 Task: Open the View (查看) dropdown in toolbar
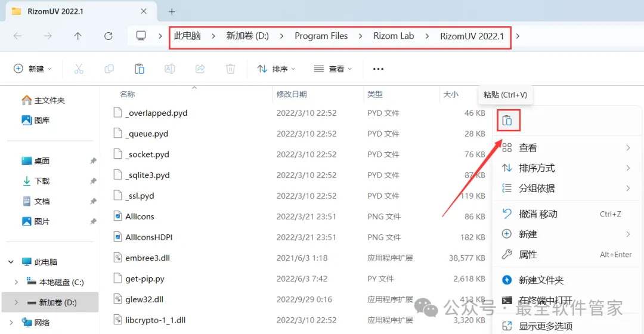333,69
